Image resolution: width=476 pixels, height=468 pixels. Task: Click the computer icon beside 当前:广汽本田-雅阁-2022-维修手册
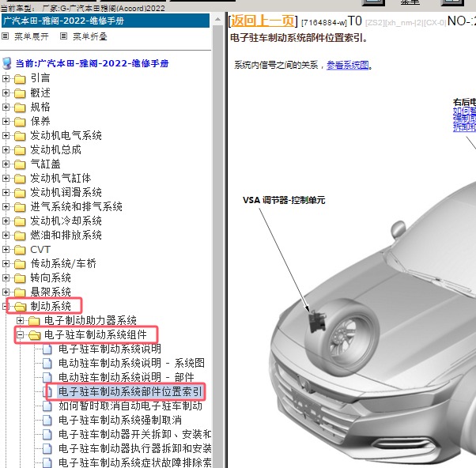pos(7,63)
